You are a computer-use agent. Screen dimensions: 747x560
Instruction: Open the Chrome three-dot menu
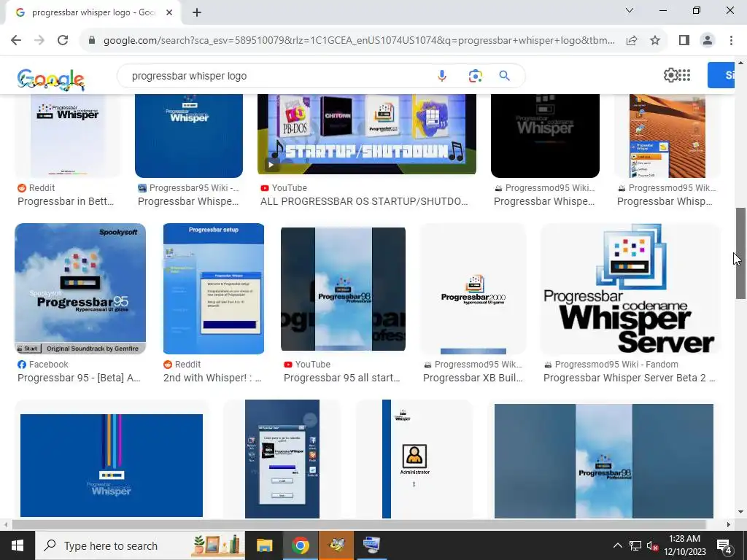(x=731, y=41)
